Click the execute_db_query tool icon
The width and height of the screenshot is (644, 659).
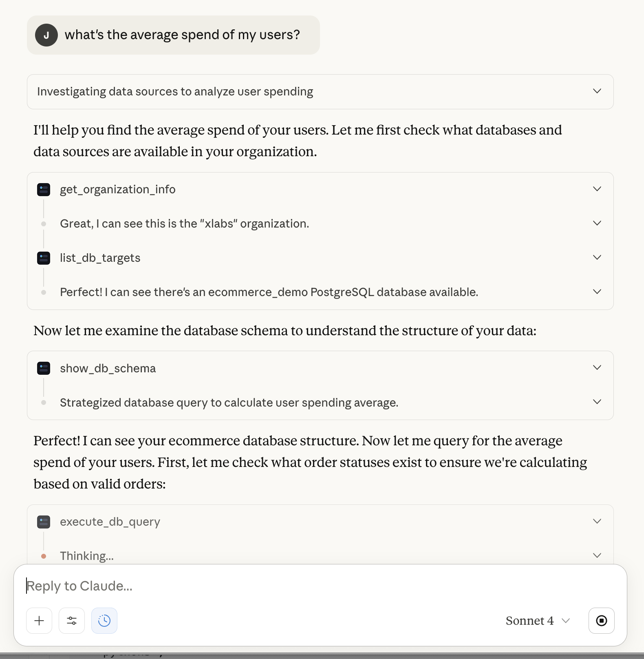44,522
